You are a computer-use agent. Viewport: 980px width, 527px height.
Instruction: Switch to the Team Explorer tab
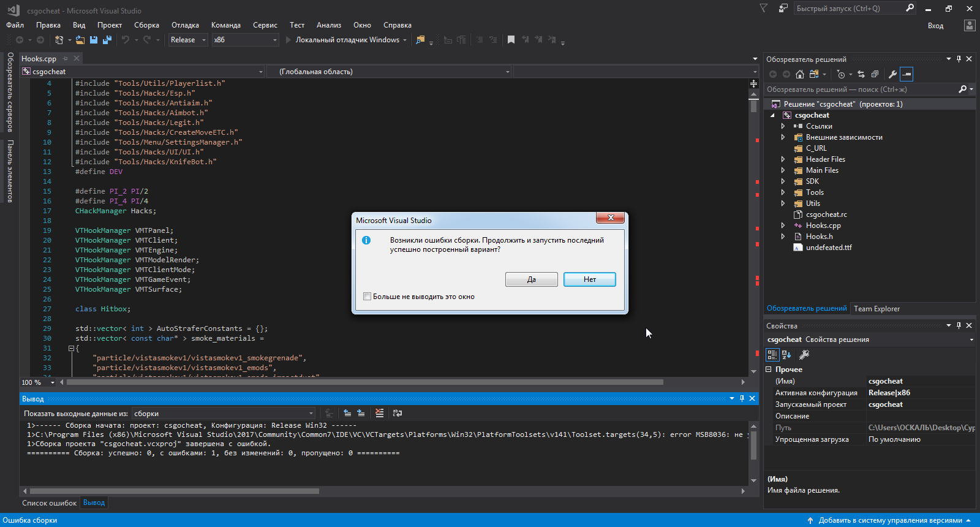point(876,309)
